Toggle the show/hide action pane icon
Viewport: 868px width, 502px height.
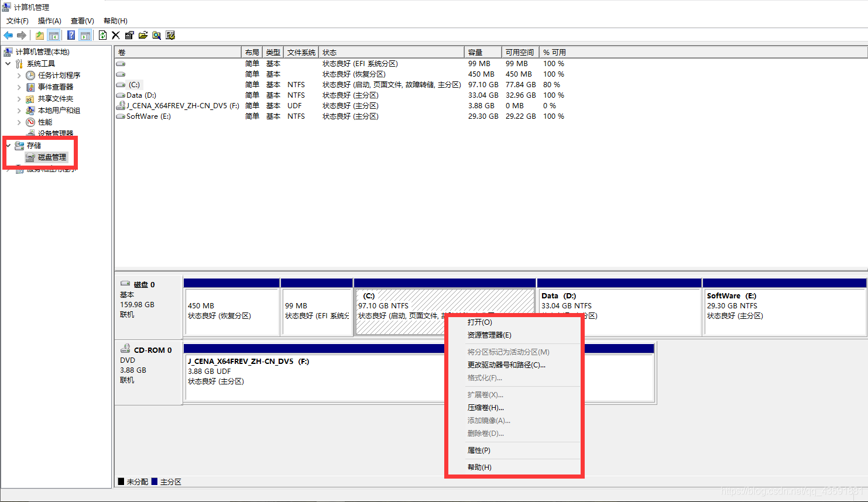click(x=85, y=36)
